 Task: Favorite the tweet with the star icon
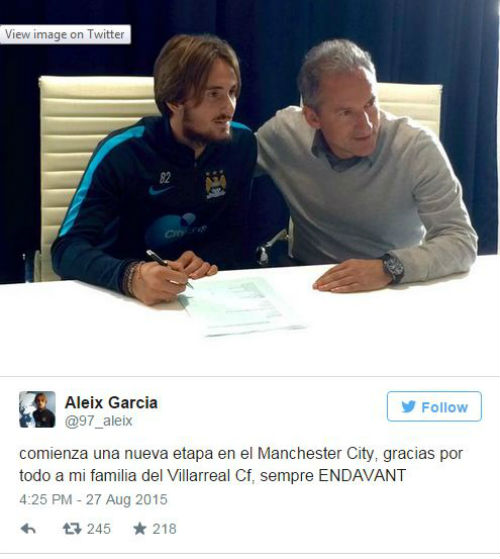click(x=140, y=529)
